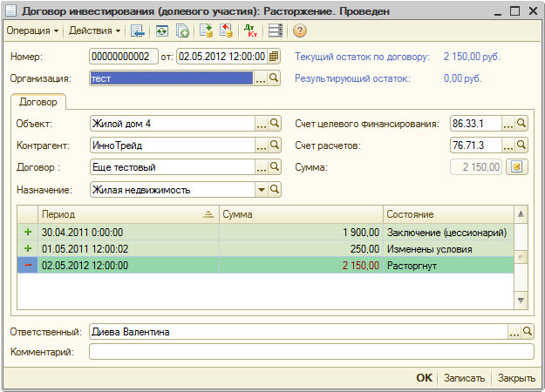Click the document with green arrow and coins icon
The image size is (545, 392).
click(x=206, y=30)
